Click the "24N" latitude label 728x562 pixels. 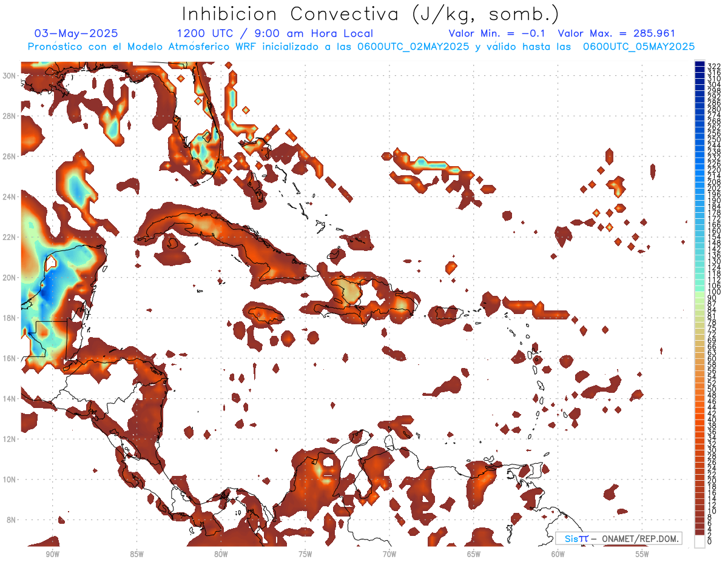pos(9,197)
